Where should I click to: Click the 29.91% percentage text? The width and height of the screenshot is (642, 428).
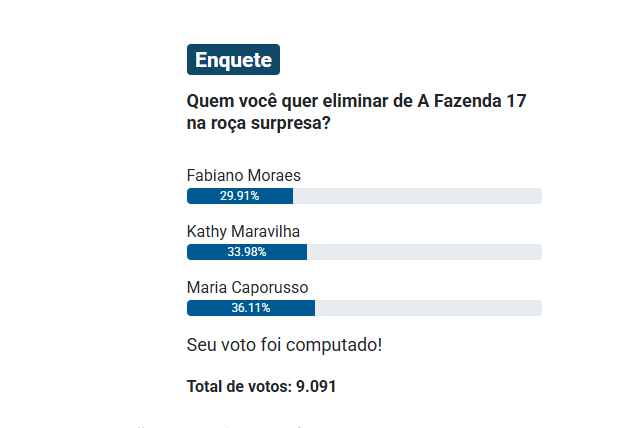(x=240, y=196)
